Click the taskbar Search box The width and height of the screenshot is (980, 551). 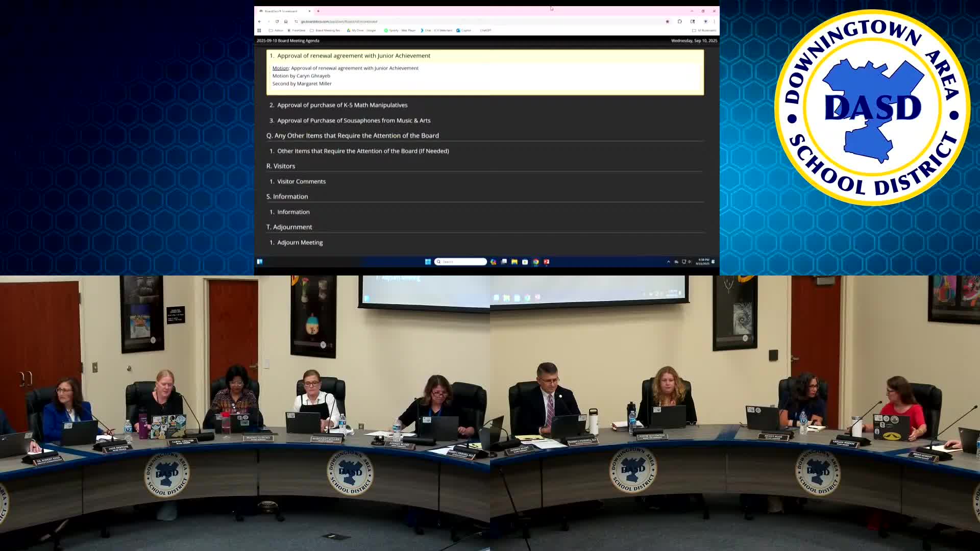461,262
